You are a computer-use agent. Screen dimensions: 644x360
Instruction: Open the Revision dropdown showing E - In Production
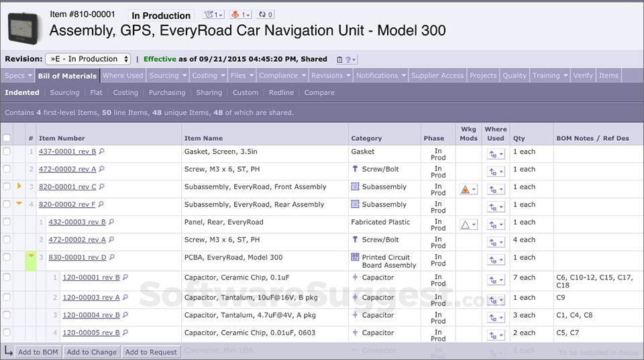coord(89,59)
